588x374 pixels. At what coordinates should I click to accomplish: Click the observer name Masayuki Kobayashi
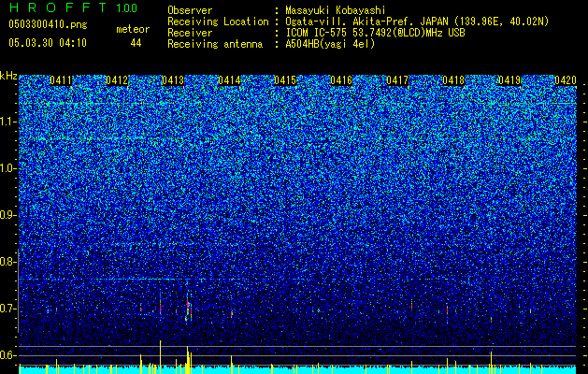tap(336, 10)
